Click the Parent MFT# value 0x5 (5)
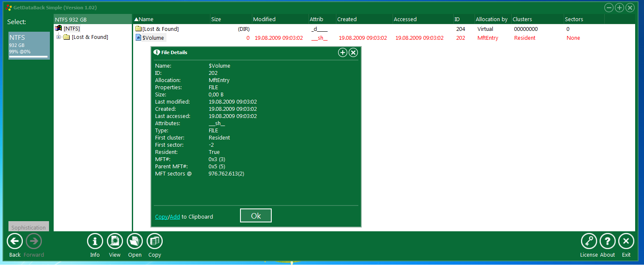The width and height of the screenshot is (644, 274). pyautogui.click(x=217, y=167)
